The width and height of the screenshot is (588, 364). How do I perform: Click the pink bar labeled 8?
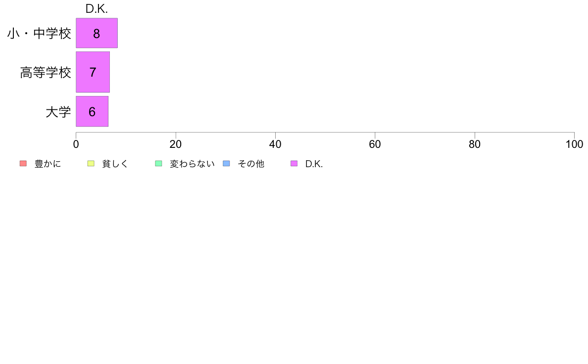pos(97,33)
